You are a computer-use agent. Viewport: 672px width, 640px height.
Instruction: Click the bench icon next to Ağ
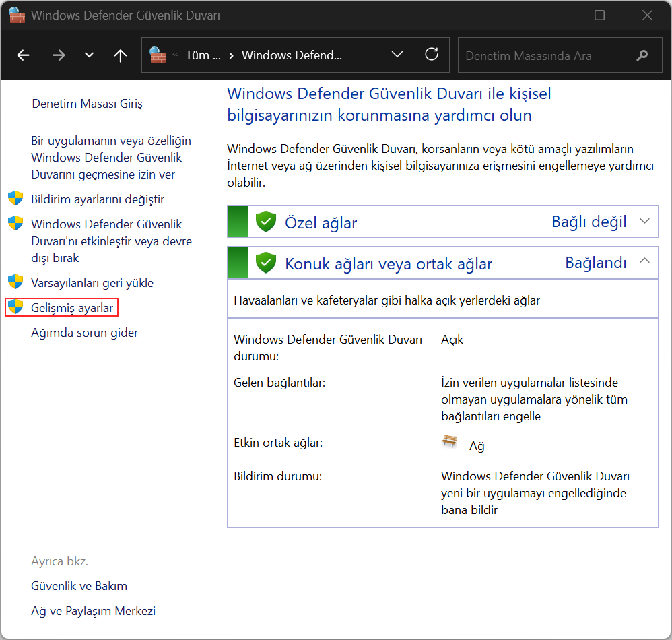pyautogui.click(x=449, y=441)
